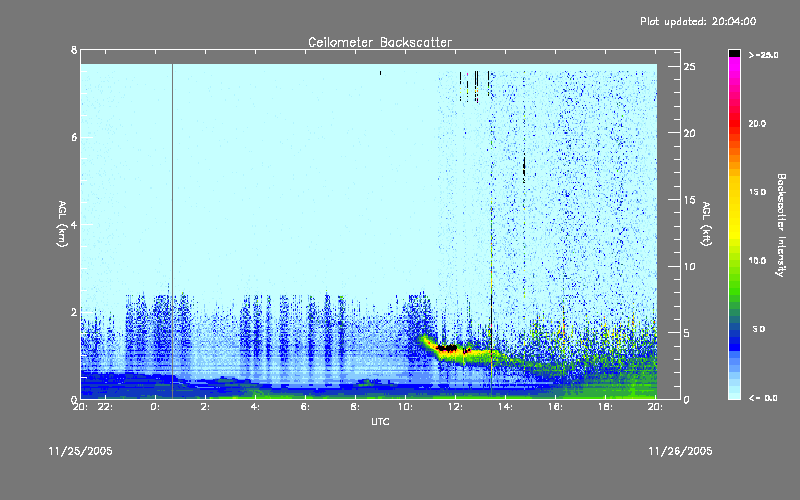Click the "UTC" x-axis label
Image resolution: width=800 pixels, height=500 pixels.
pyautogui.click(x=380, y=421)
